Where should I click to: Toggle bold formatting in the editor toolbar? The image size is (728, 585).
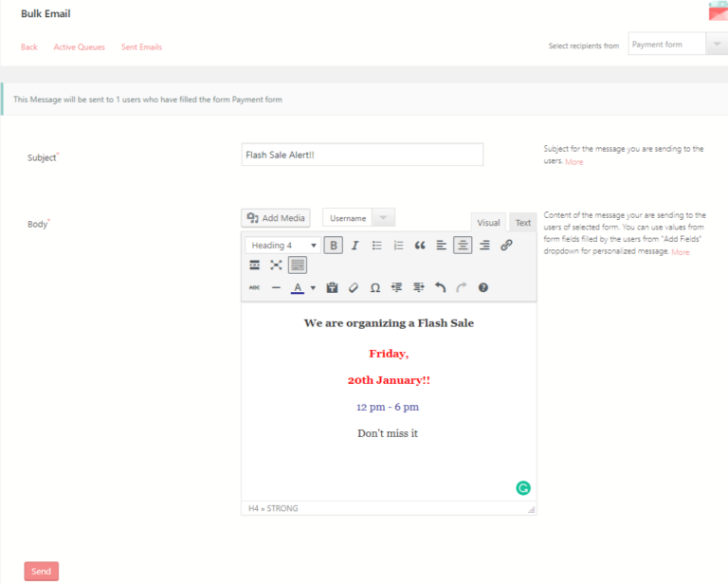coord(334,246)
